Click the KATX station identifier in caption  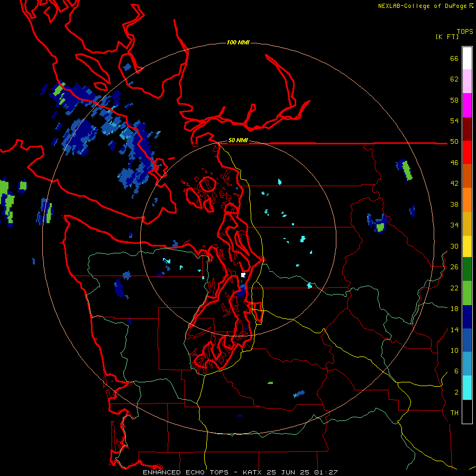(x=252, y=472)
